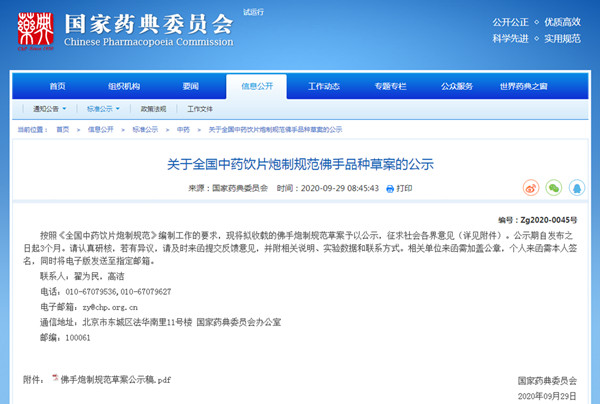Viewport: 600px width, 404px height.
Task: Download 佛手炮制规范草案公示稿.pdf attachment
Action: pos(116,379)
